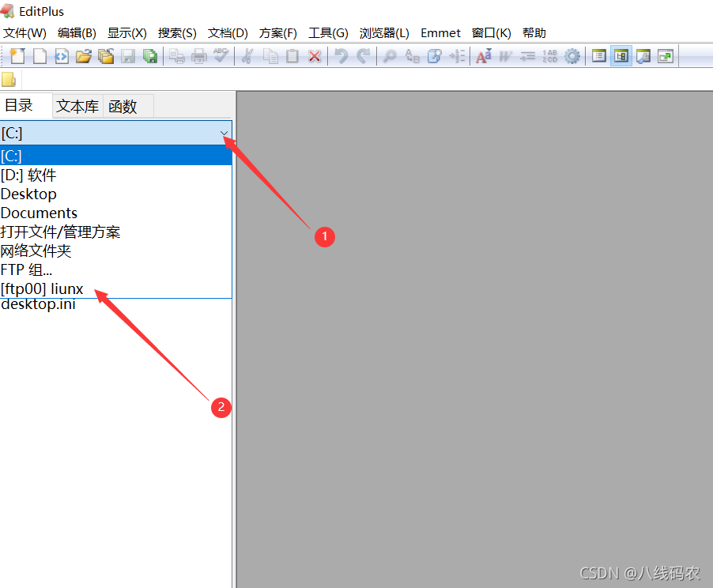This screenshot has width=713, height=588.
Task: Open Preferences via the gear icon
Action: [x=572, y=56]
